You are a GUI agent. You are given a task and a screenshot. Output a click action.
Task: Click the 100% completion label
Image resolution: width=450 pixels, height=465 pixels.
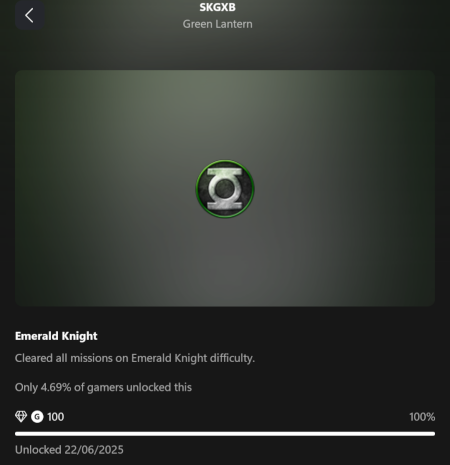point(422,417)
